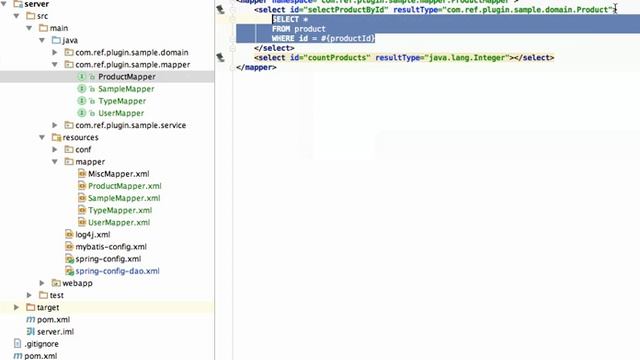Screen dimensions: 640x360
Task: Click the server.iml module file icon
Action: click(x=31, y=331)
